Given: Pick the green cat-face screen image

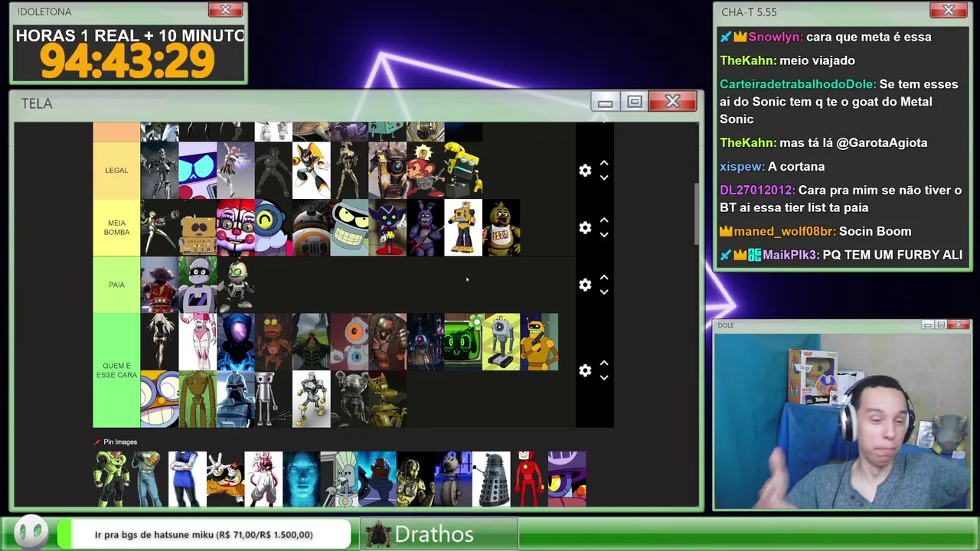Looking at the screenshot, I should point(463,342).
